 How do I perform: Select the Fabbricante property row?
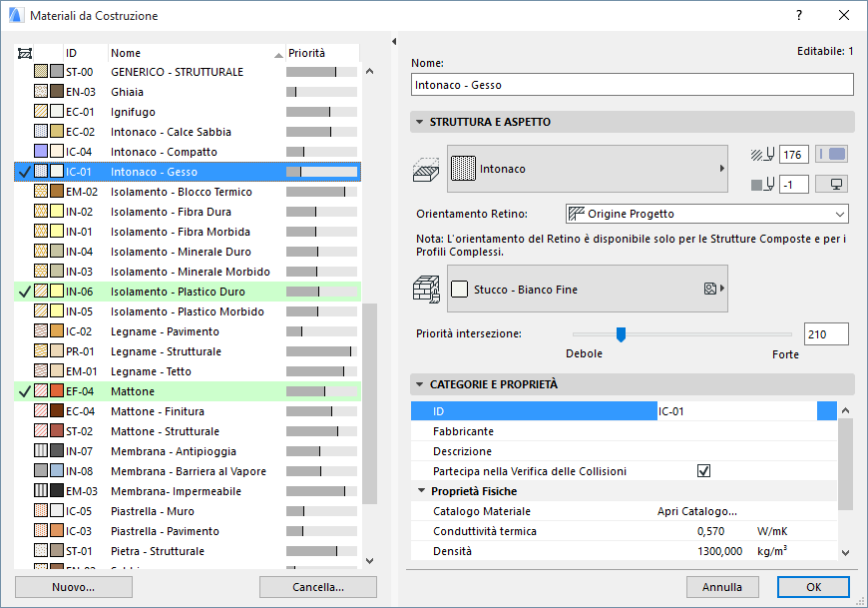pyautogui.click(x=624, y=431)
